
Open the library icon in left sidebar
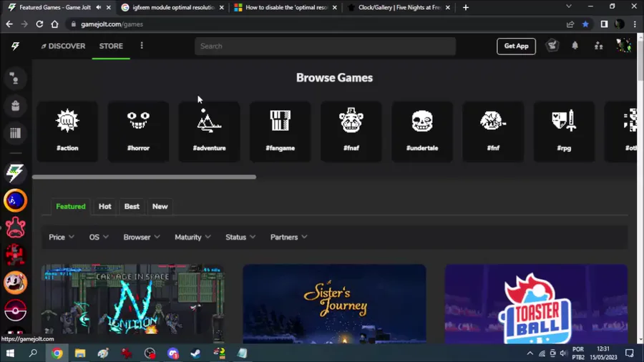pos(15,133)
